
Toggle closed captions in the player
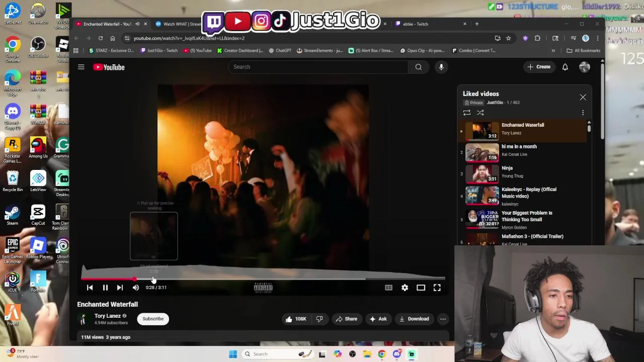pyautogui.click(x=388, y=288)
